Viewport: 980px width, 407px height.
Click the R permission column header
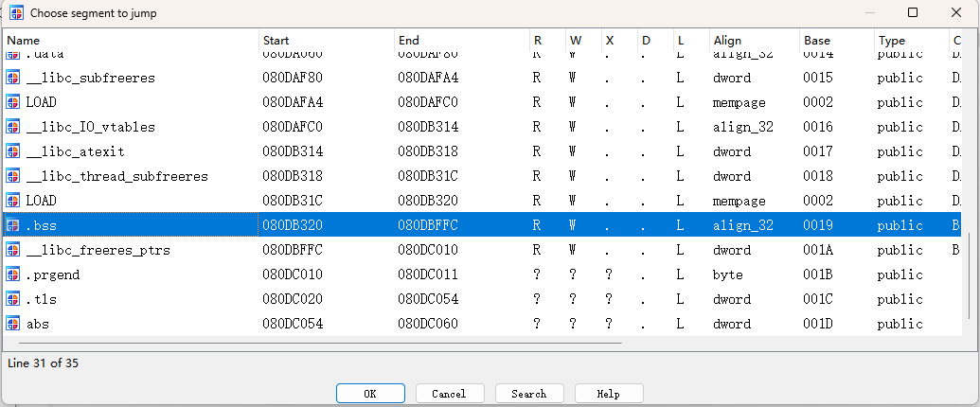(x=547, y=41)
